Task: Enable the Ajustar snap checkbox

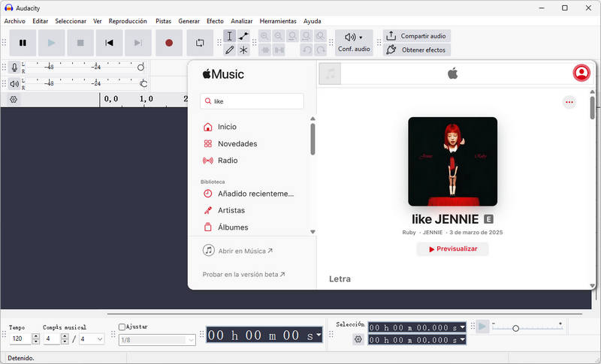Action: (x=122, y=327)
